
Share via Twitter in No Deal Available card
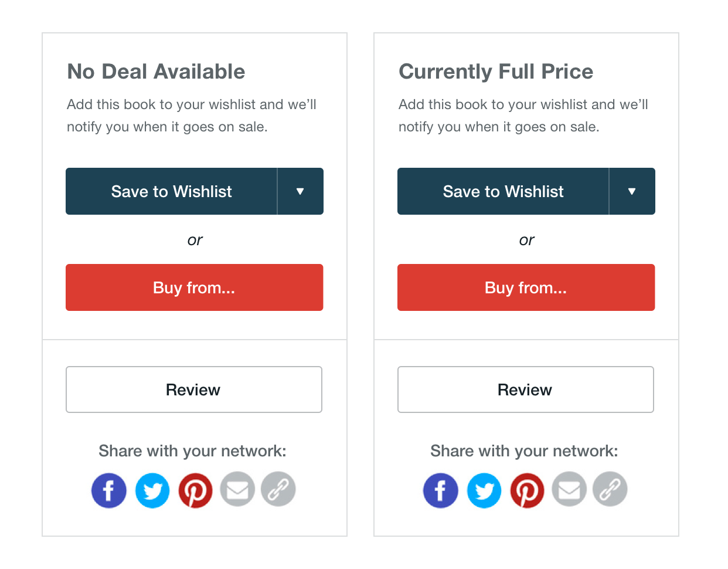152,490
